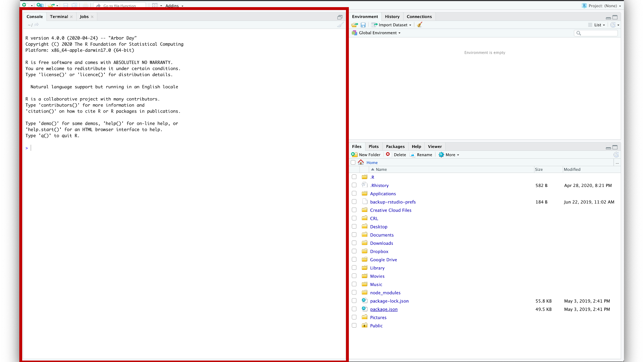
Task: Open the go-to-directory ellipsis button
Action: pos(617,163)
